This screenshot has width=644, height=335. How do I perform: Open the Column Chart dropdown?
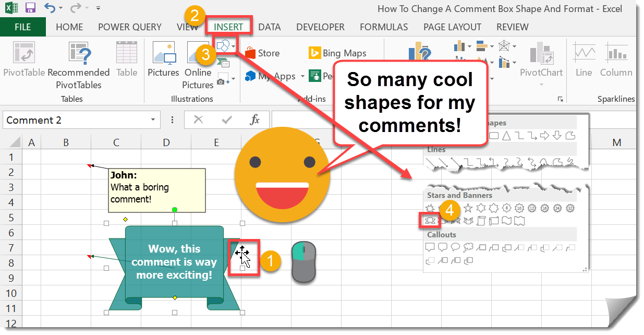click(469, 46)
